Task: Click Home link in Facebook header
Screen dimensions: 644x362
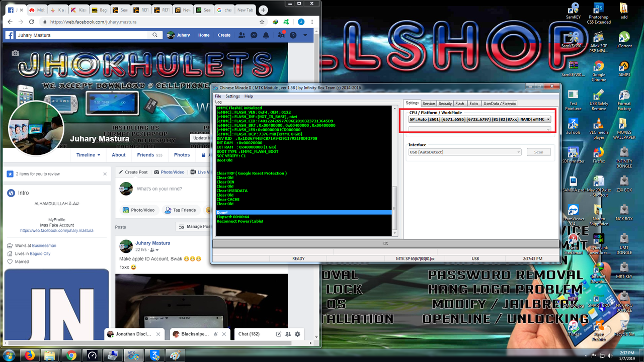Action: click(x=204, y=35)
